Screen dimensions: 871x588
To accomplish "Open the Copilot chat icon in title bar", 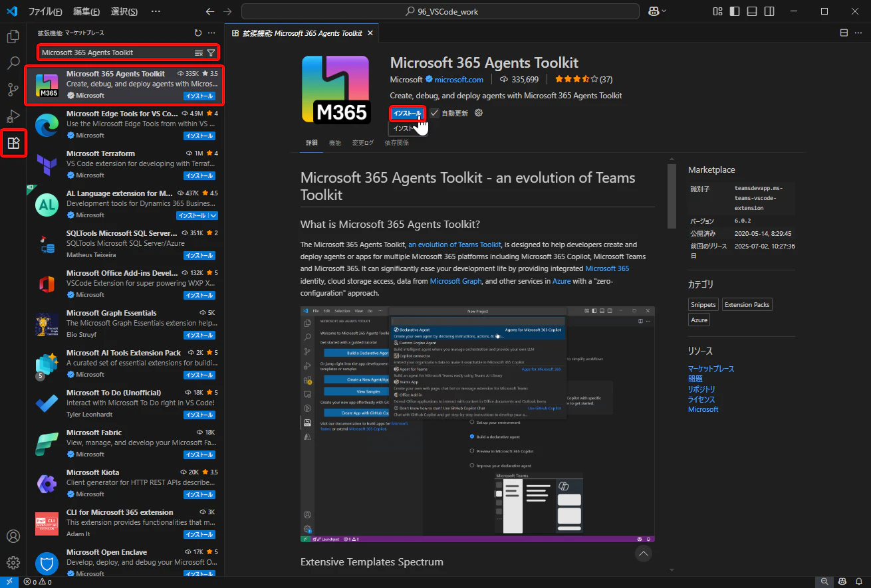I will (654, 11).
